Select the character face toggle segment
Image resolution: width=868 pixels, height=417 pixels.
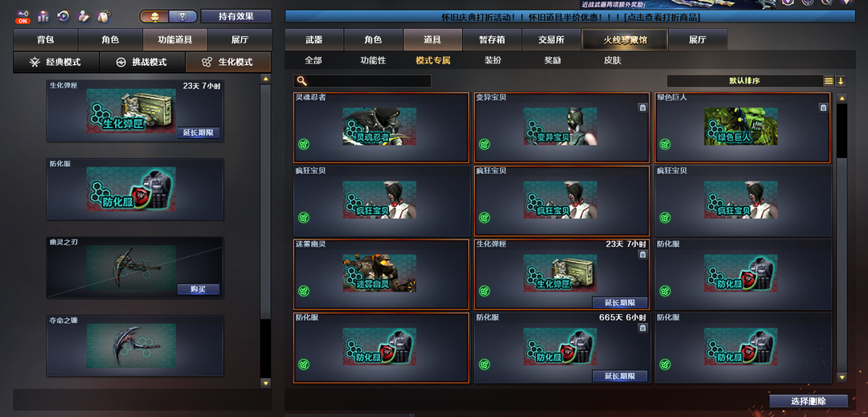(154, 16)
